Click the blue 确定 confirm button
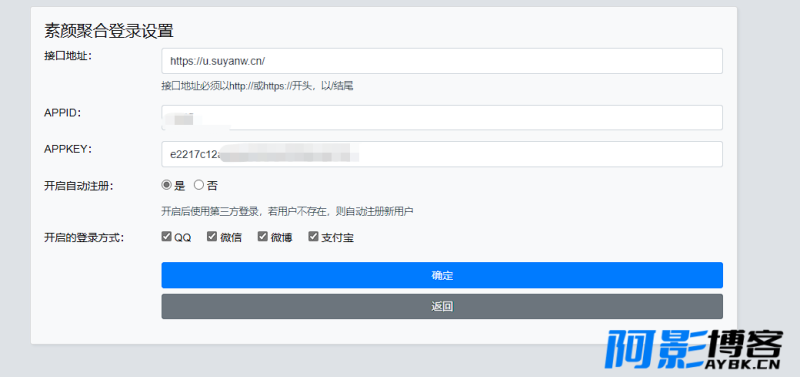The image size is (800, 377). pos(442,275)
